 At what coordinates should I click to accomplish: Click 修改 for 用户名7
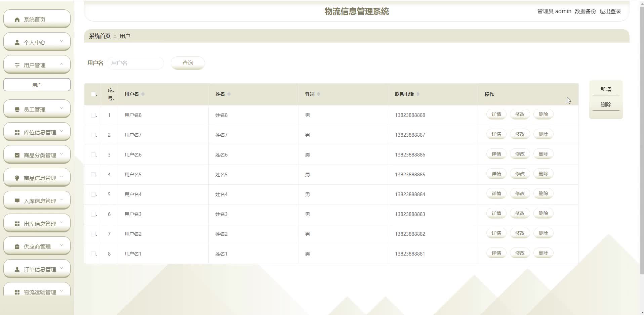click(520, 134)
